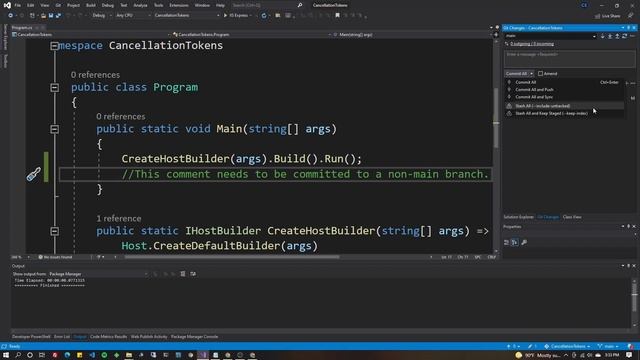Image resolution: width=640 pixels, height=360 pixels.
Task: Click the Sync icon in Git Changes
Action: coord(624,36)
